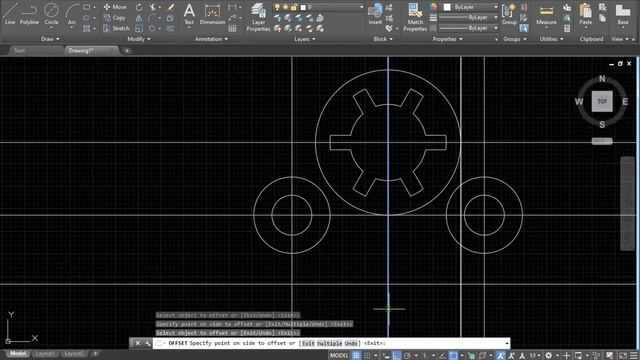Choose Multiple option in command line
The image size is (640, 360).
click(330, 343)
